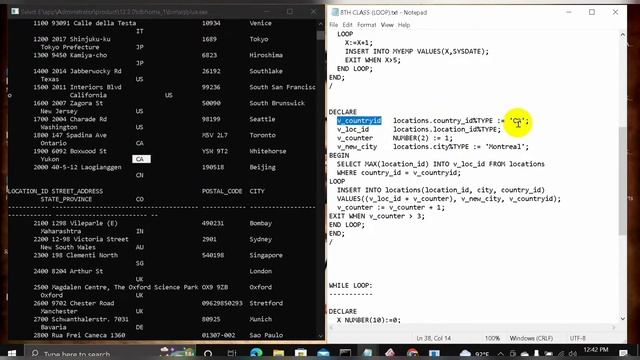Open the Mail app on taskbar
Screen dimensions: 640x360
pos(323,353)
